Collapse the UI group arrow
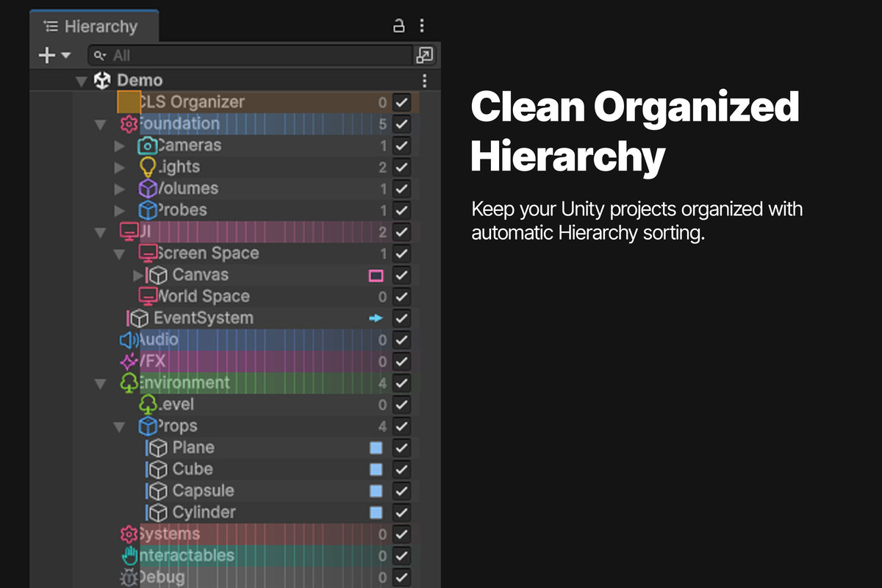The width and height of the screenshot is (882, 588). [101, 232]
